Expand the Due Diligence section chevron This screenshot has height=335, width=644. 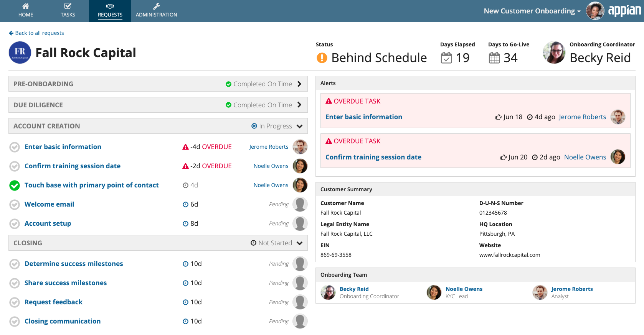[299, 105]
